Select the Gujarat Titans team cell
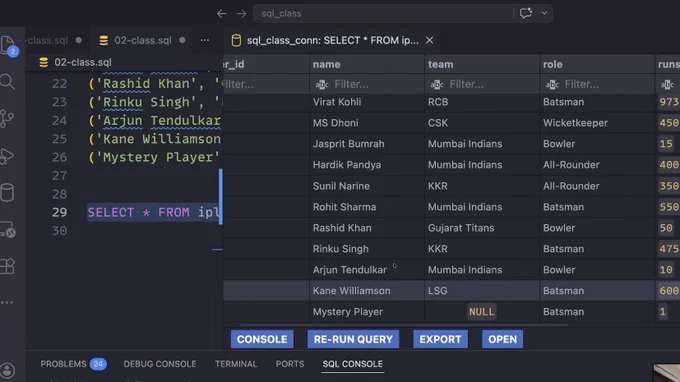This screenshot has height=382, width=680. pyautogui.click(x=482, y=228)
